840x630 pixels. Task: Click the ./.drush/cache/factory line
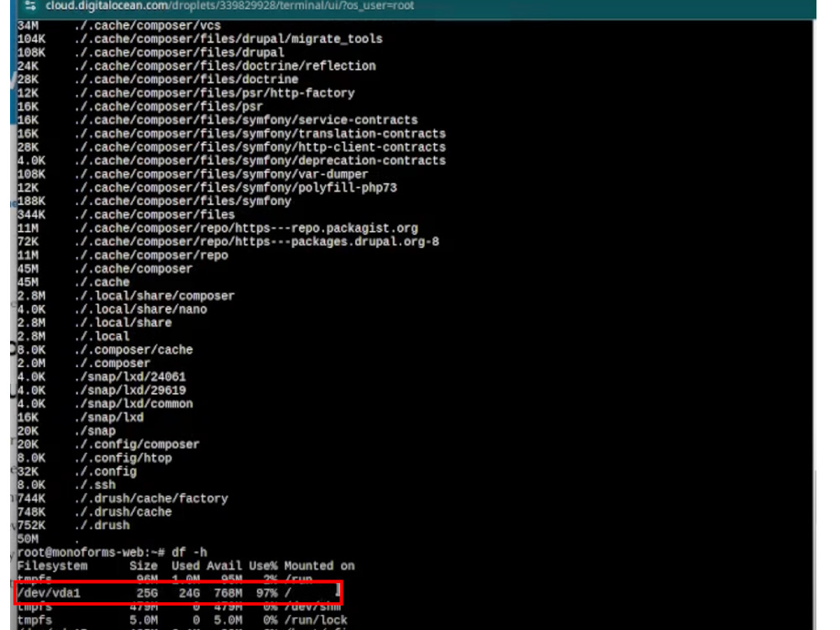pyautogui.click(x=123, y=499)
